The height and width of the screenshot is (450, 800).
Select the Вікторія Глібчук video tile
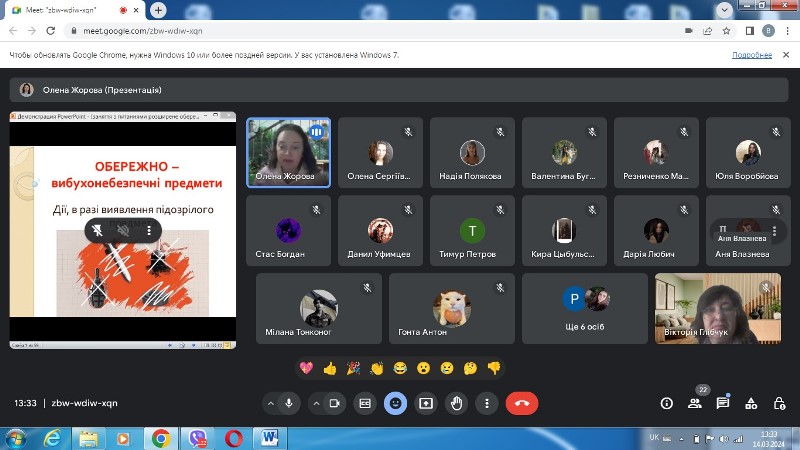tap(718, 308)
